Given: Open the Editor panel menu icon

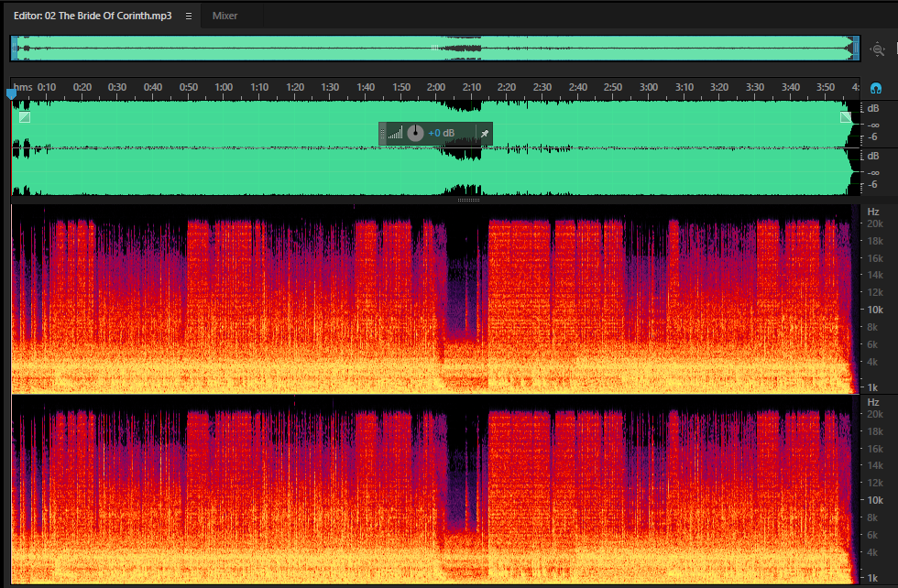Looking at the screenshot, I should (189, 16).
